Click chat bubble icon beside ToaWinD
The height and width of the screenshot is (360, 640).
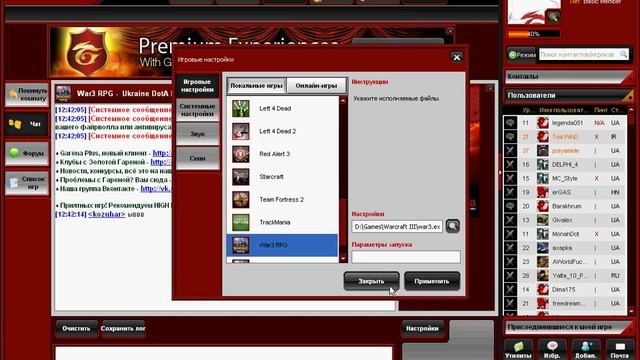point(510,137)
